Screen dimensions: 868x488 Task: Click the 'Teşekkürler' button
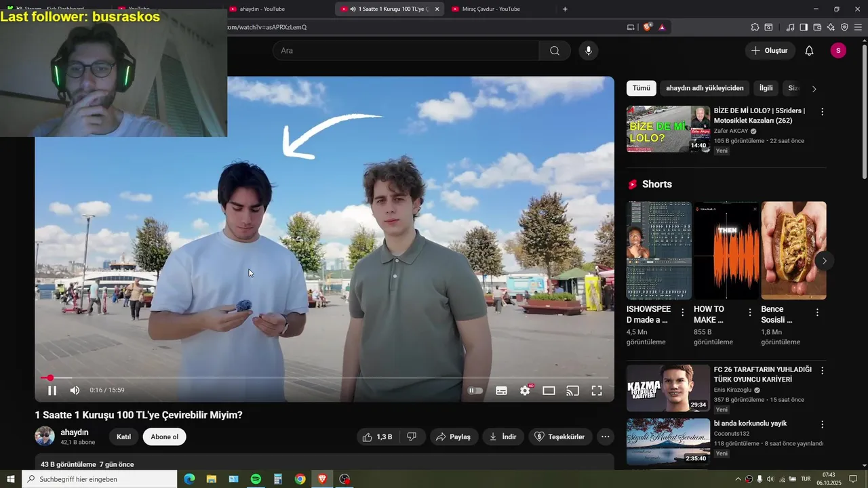click(559, 437)
